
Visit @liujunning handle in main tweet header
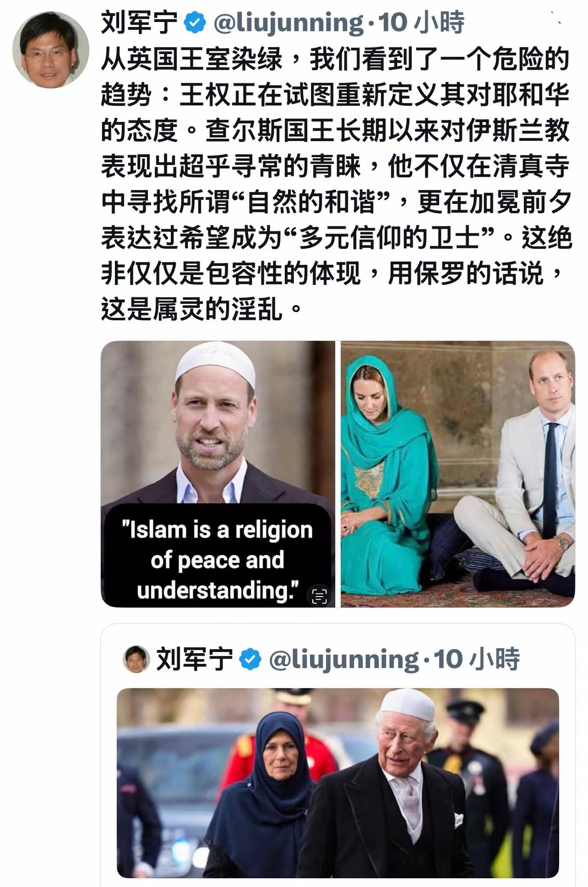288,23
